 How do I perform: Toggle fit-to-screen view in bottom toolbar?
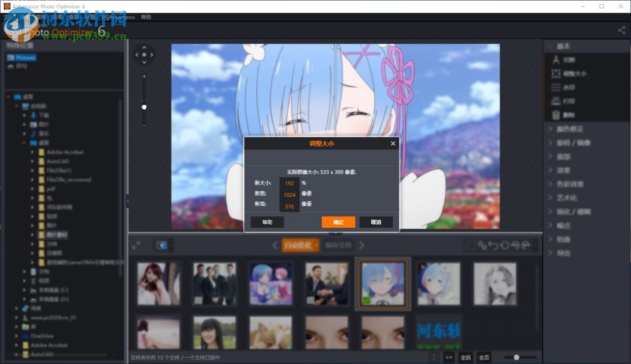[x=136, y=245]
